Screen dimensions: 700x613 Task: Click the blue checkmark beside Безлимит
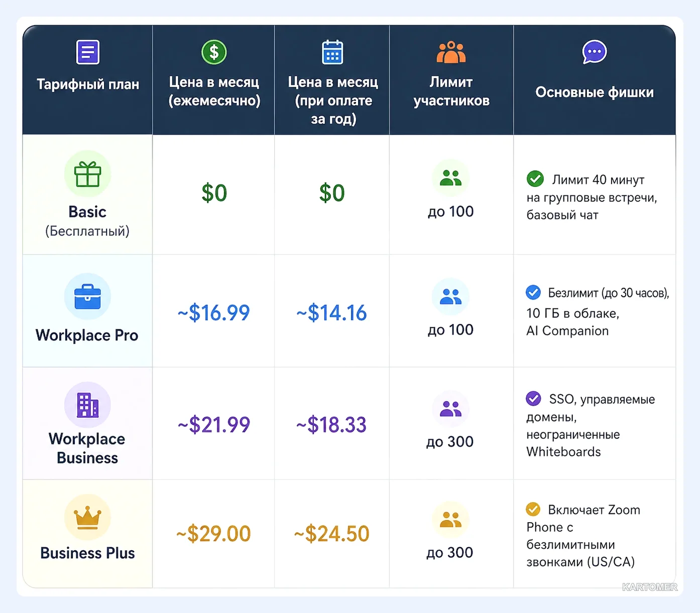[533, 292]
